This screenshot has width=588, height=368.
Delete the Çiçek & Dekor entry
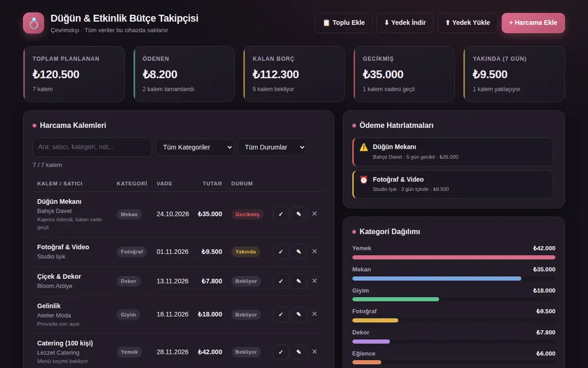coord(315,281)
